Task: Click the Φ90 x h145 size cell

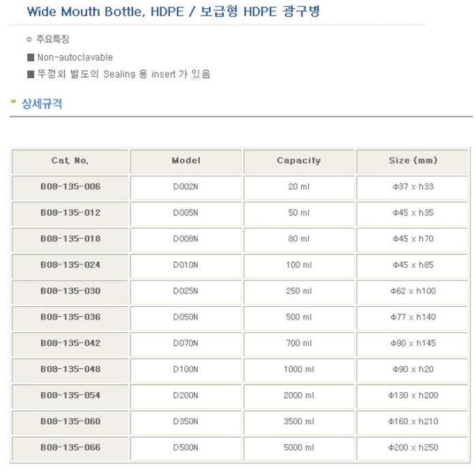Action: (x=413, y=344)
